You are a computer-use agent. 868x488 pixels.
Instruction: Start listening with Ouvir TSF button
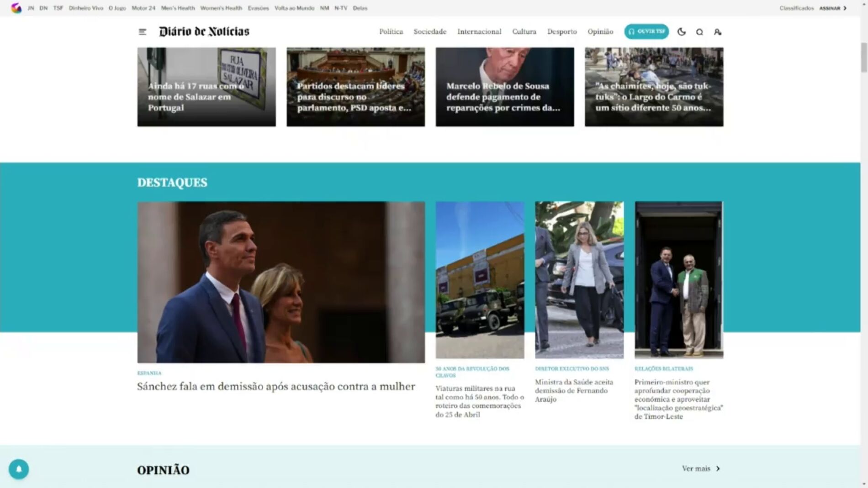pos(646,31)
